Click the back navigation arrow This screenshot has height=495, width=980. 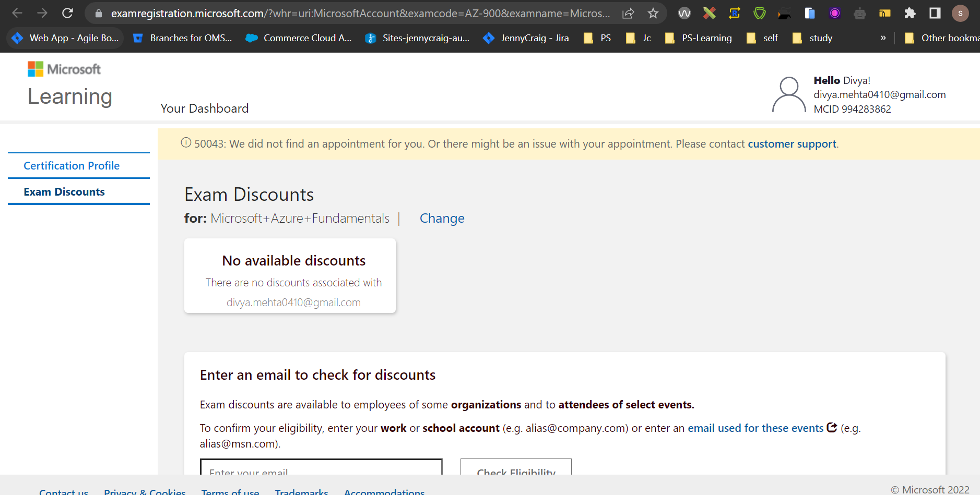(x=17, y=13)
